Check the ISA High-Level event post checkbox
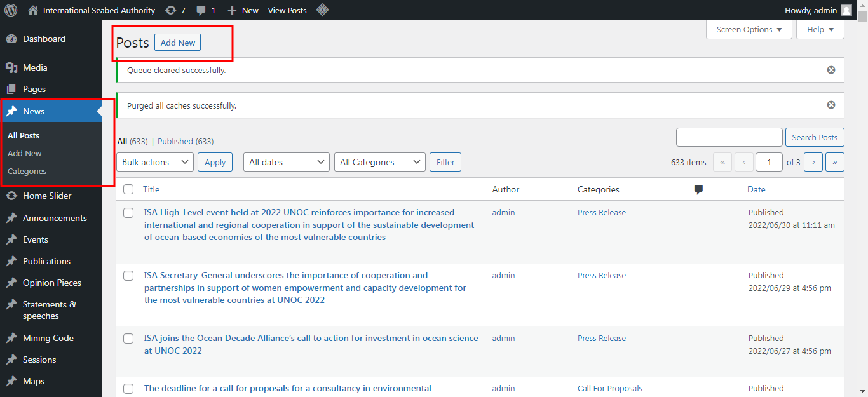The height and width of the screenshot is (397, 868). coord(128,213)
